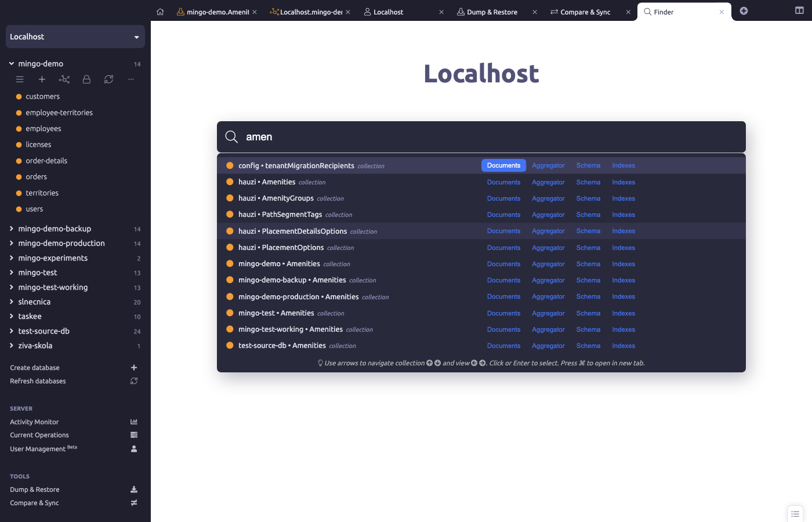The image size is (812, 522).
Task: Open the Localhost connection dropdown
Action: pos(75,37)
